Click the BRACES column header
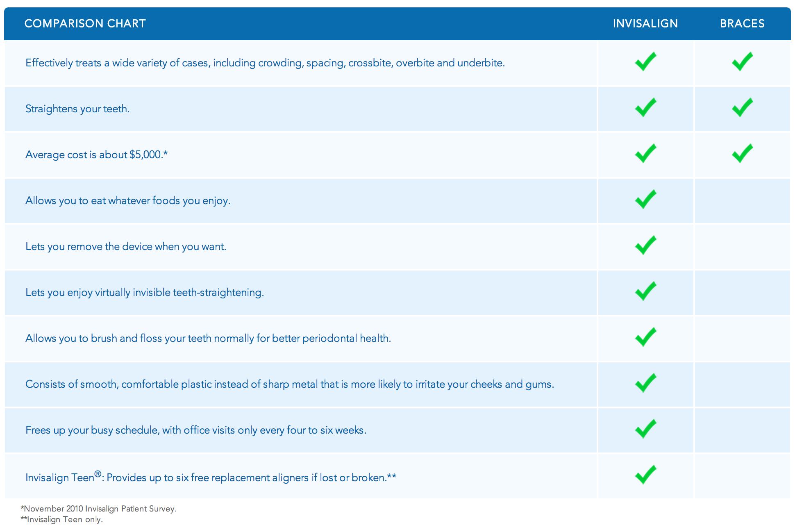Image resolution: width=795 pixels, height=532 pixels. click(x=742, y=24)
